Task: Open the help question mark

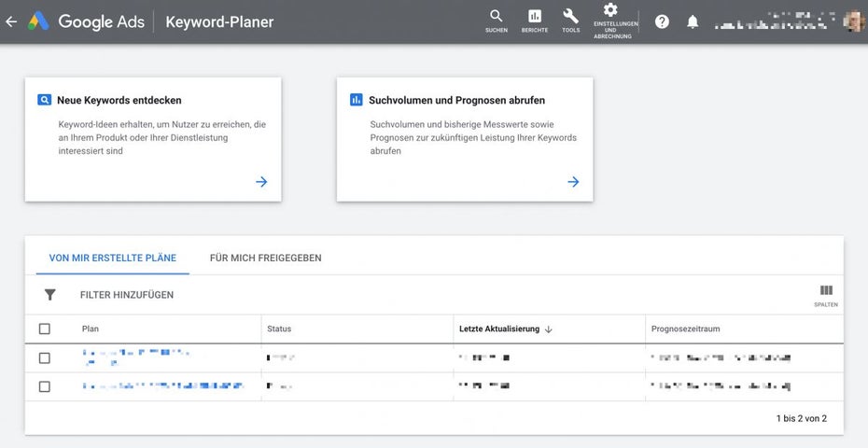Action: 662,21
